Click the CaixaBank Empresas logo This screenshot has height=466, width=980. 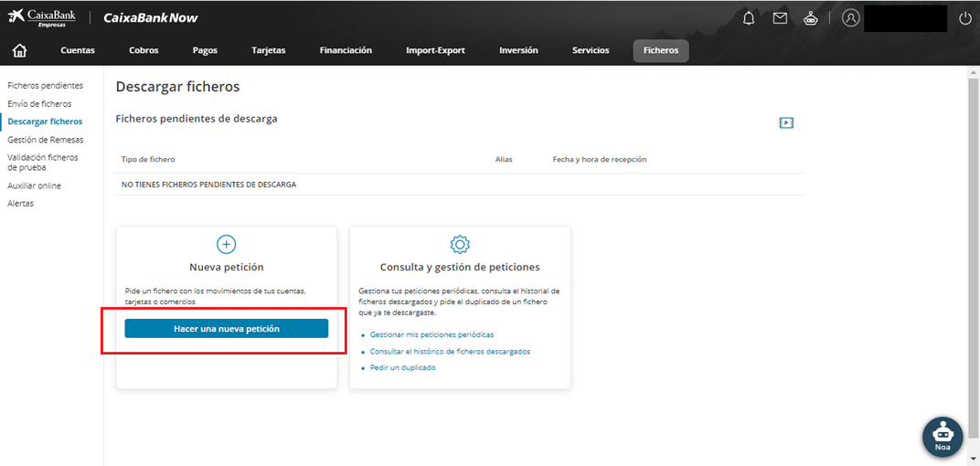pyautogui.click(x=42, y=17)
